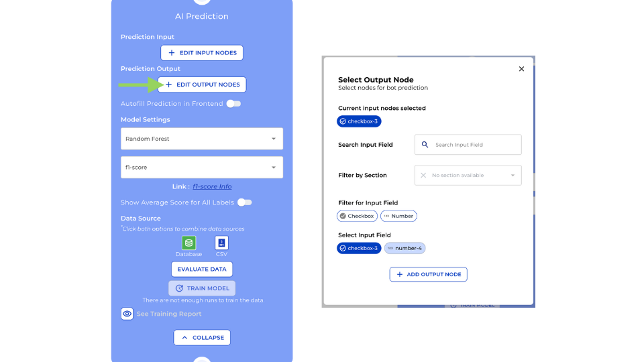Viewport: 644px width, 362px height.
Task: Toggle Autofill Prediction in Frontend switch
Action: coord(233,104)
